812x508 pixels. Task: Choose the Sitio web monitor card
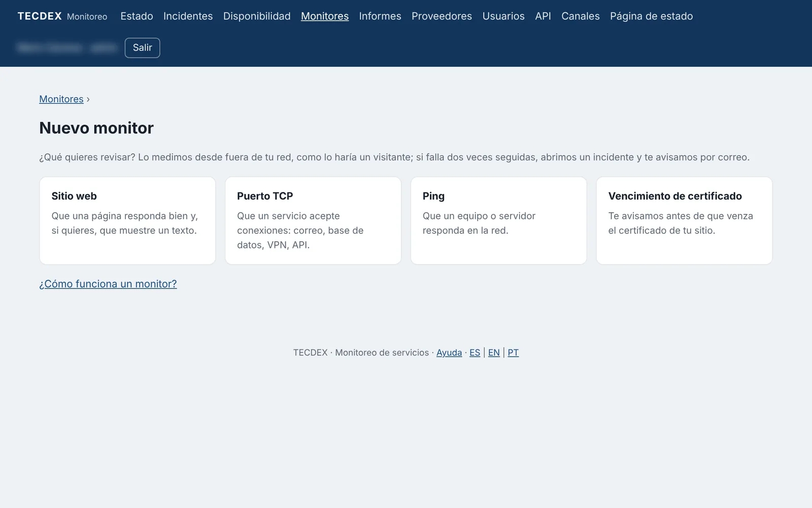(x=127, y=220)
